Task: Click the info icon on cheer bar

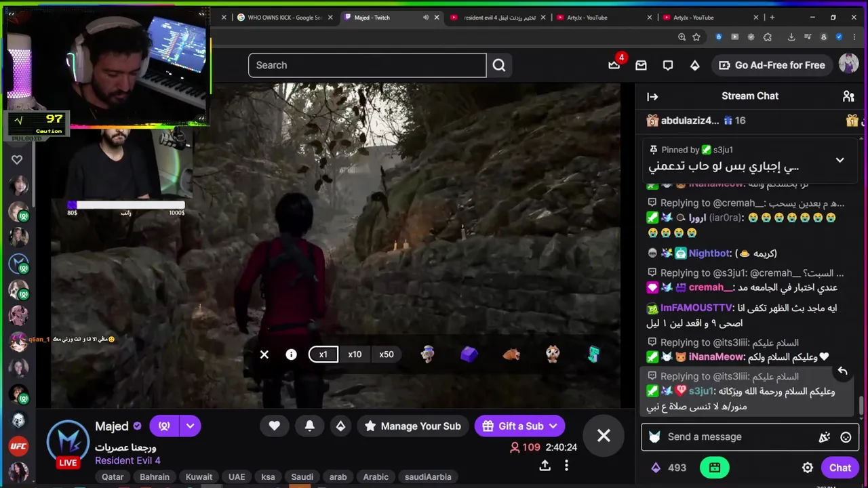Action: point(291,354)
